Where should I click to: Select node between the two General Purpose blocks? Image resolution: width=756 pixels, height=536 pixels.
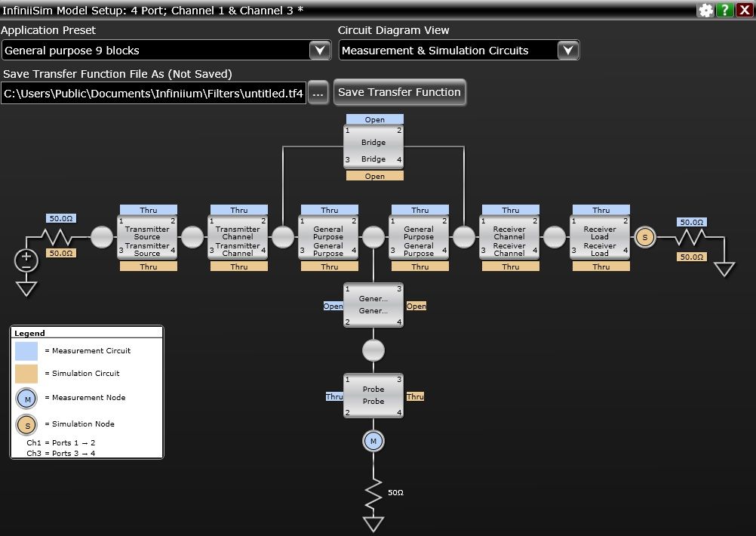[373, 237]
